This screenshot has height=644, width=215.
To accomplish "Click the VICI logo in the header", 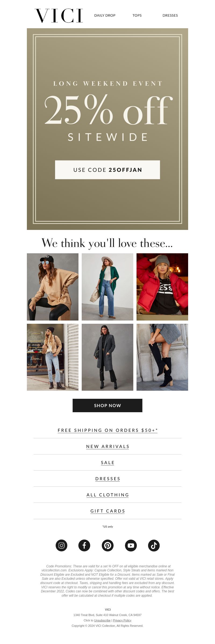I will tap(59, 16).
